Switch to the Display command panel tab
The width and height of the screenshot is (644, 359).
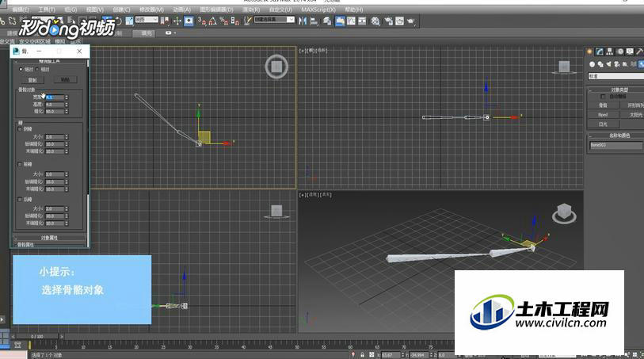(x=629, y=52)
